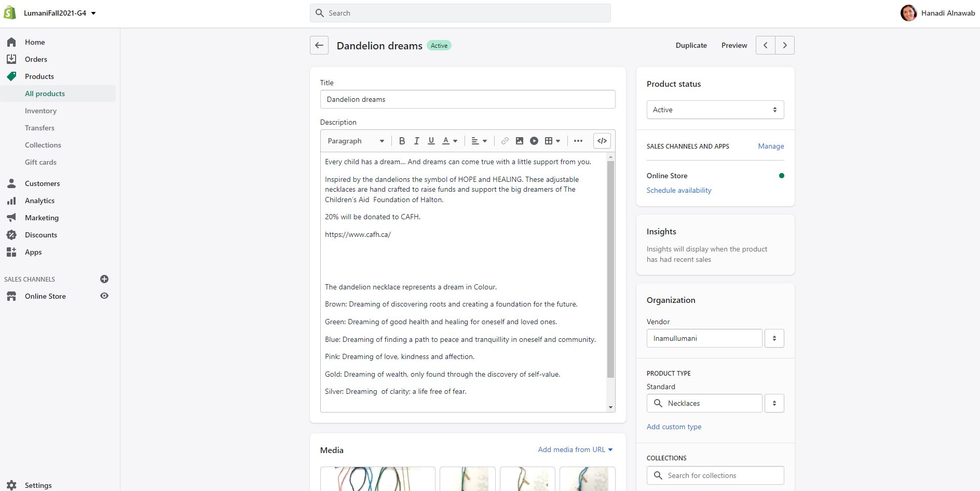The image size is (980, 491).
Task: Toggle Online Store view eye icon
Action: (x=104, y=296)
